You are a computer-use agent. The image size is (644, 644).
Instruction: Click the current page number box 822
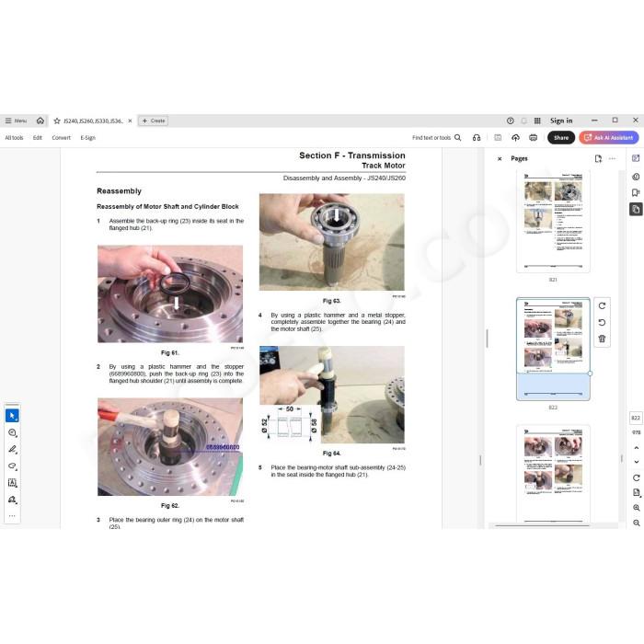(x=636, y=418)
